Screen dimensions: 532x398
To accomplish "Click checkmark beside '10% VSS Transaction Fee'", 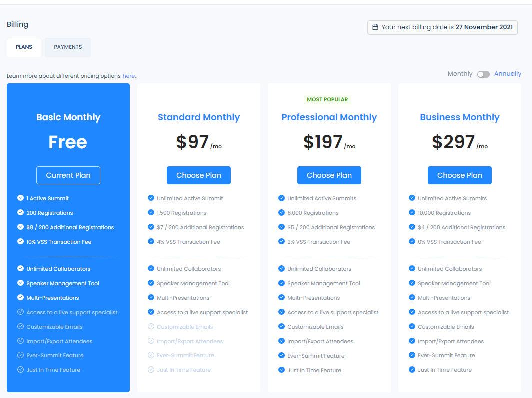I will (20, 241).
